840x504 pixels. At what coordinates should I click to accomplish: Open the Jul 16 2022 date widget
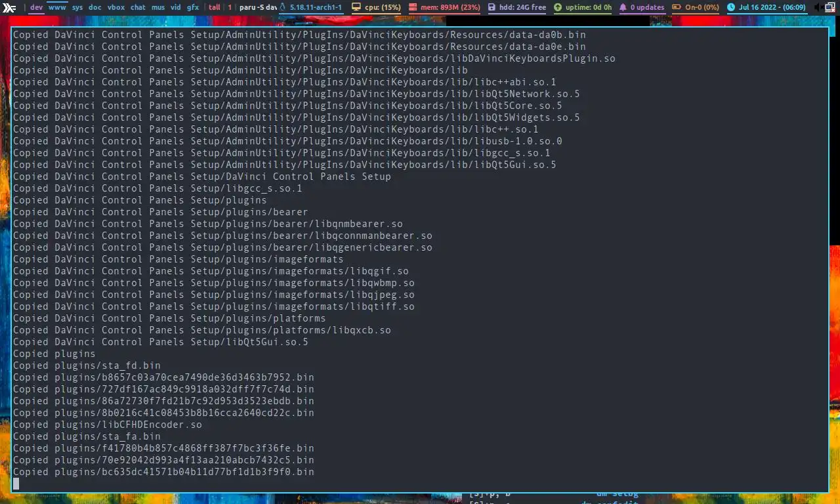tap(772, 8)
